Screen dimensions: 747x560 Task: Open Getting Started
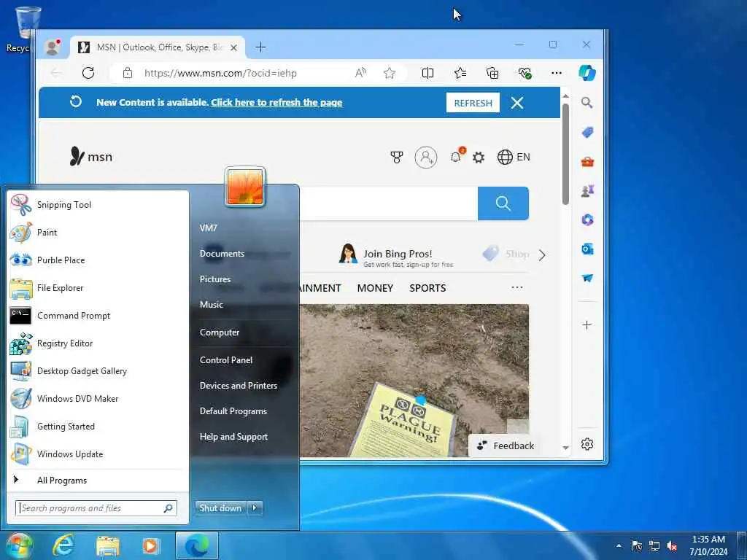pos(97,426)
